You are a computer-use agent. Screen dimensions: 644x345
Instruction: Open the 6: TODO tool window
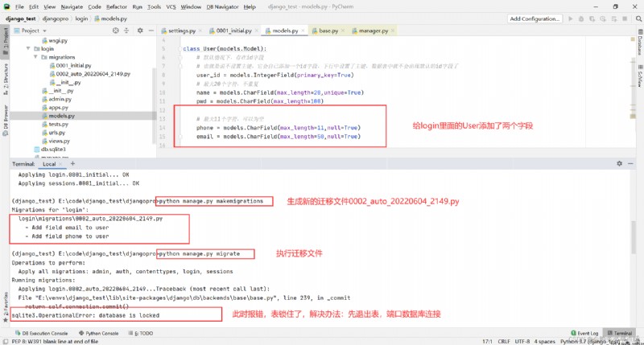[x=140, y=333]
